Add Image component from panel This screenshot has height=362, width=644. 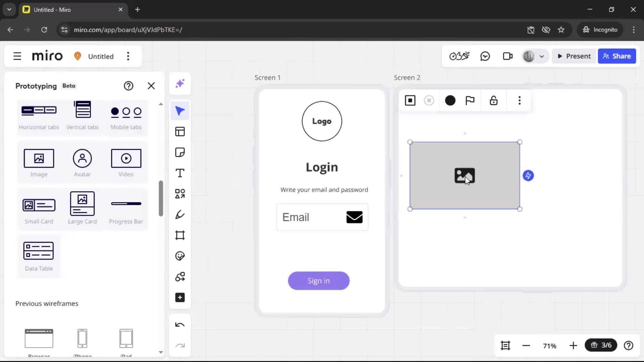[x=39, y=163]
